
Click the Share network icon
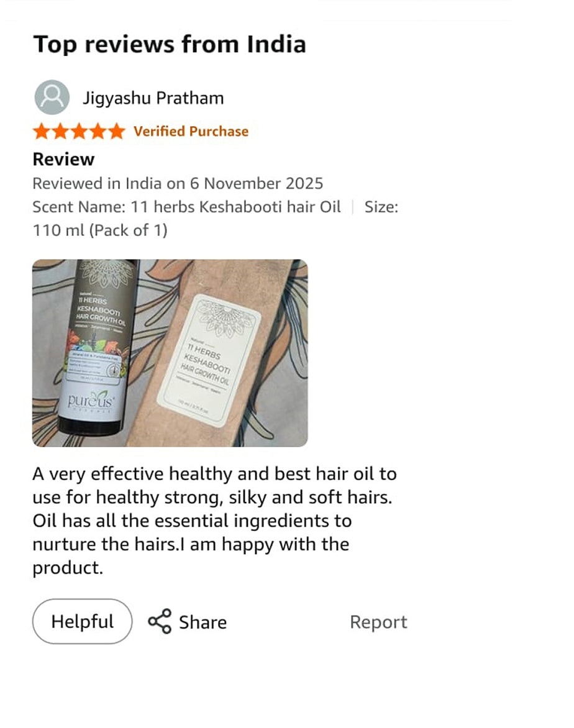click(x=160, y=621)
